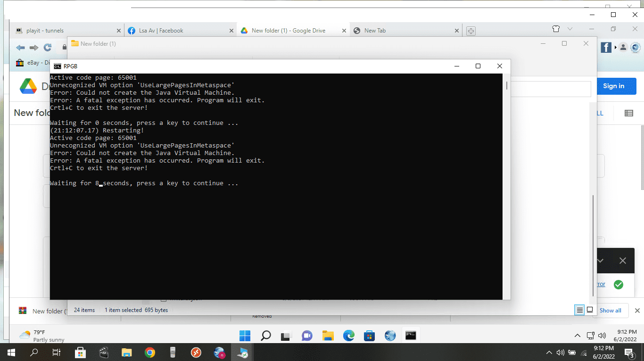Dismiss the Drive notification popup
Image resolution: width=644 pixels, height=361 pixels.
[x=623, y=261]
